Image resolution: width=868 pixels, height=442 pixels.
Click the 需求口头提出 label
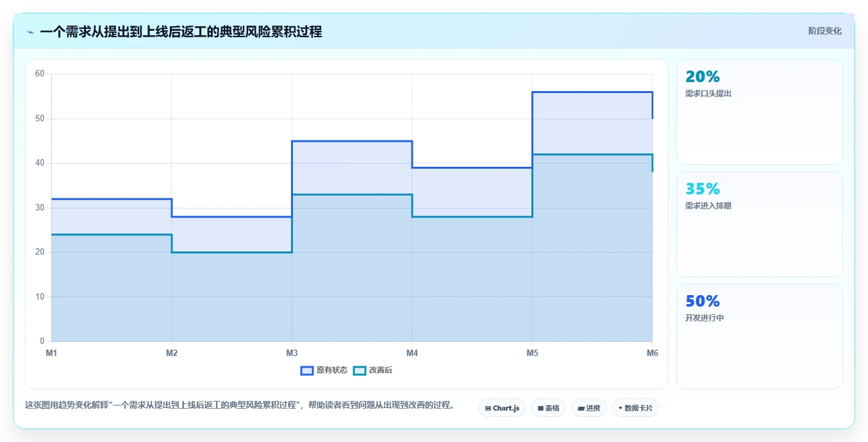pos(708,94)
